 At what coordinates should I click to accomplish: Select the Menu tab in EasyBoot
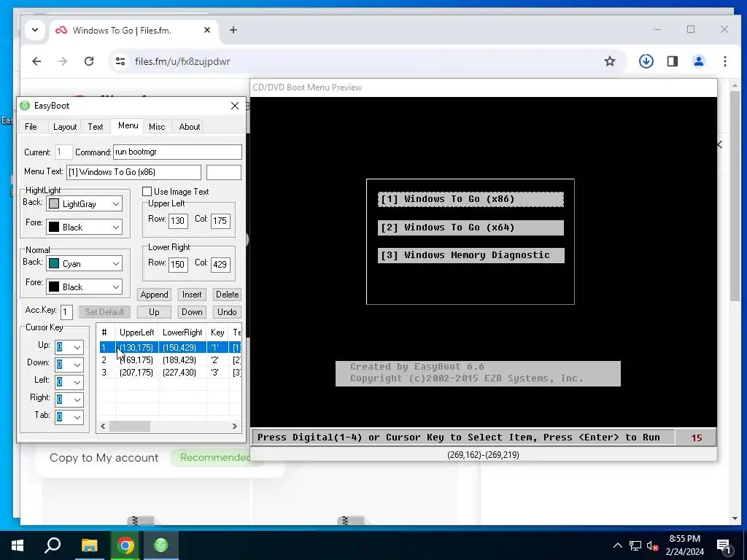coord(128,125)
